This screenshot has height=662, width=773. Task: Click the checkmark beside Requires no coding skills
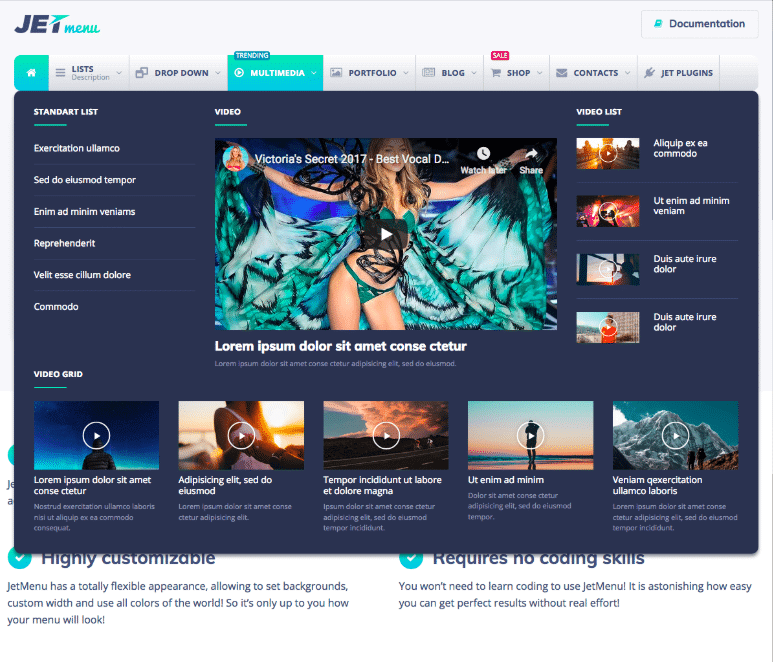pos(411,558)
